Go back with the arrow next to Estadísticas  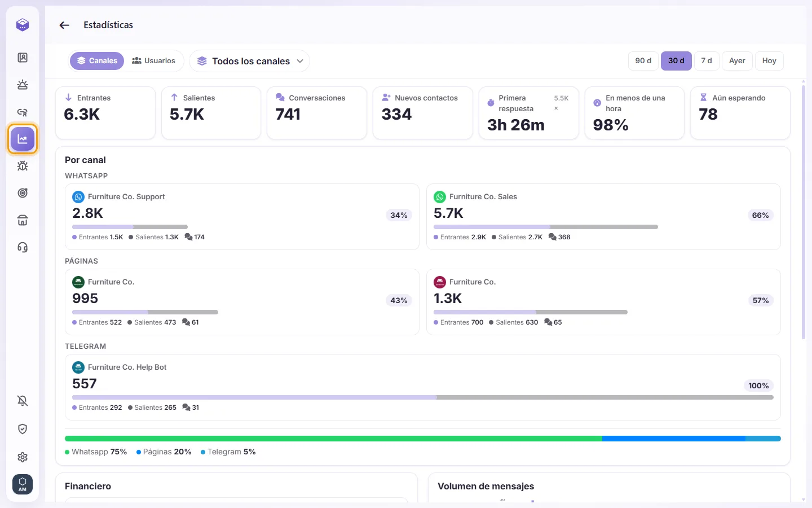pyautogui.click(x=64, y=25)
